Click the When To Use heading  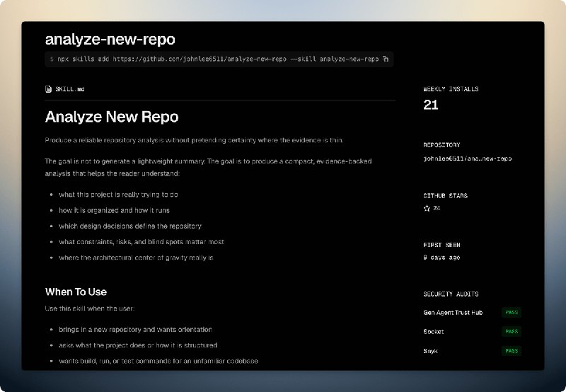76,292
